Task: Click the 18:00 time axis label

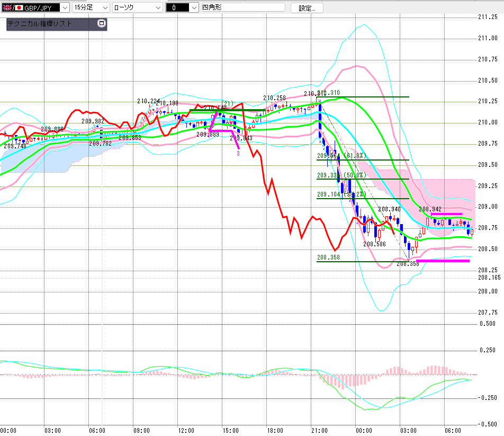Action: click(275, 431)
